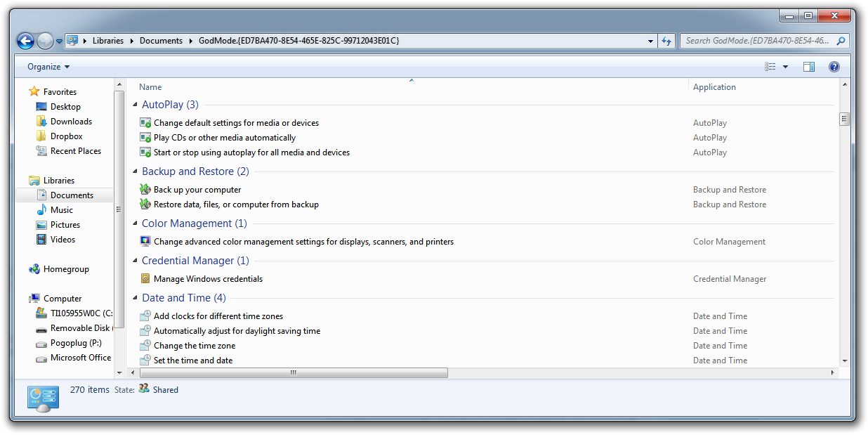
Task: Open Dropbox in the navigation pane
Action: click(66, 136)
